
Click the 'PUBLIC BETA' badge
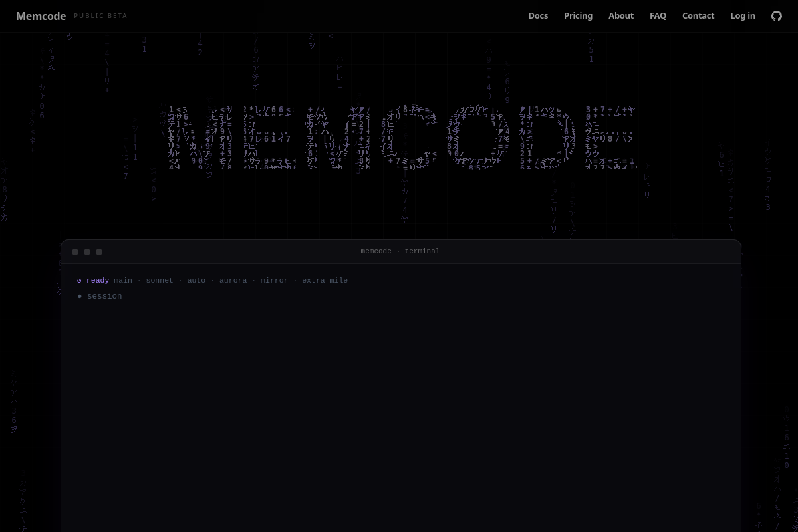coord(100,16)
